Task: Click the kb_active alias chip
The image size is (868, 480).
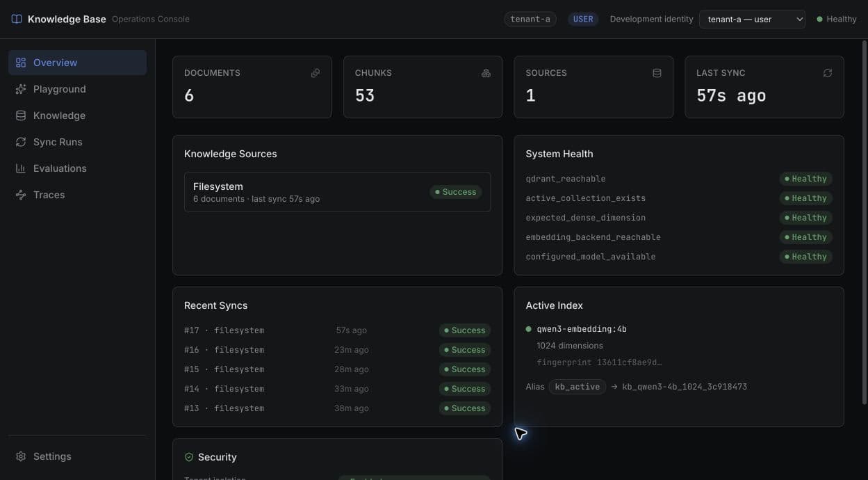Action: (x=577, y=387)
